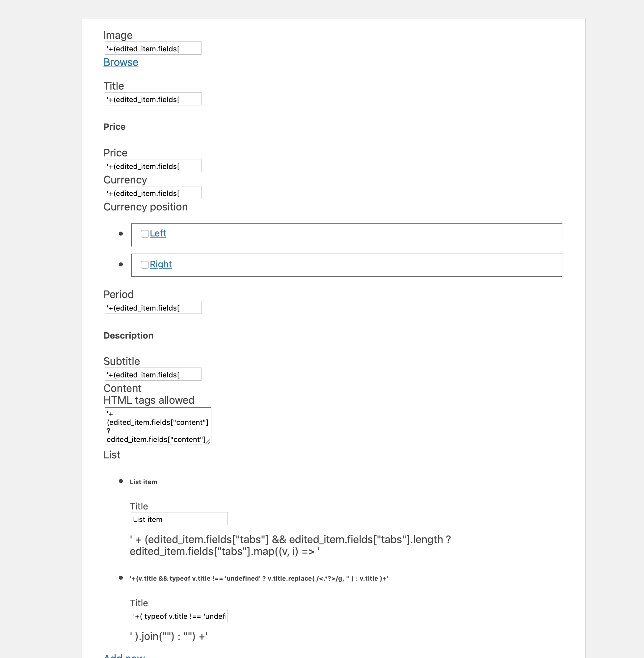Click the 'Content' label
The image size is (644, 658).
[122, 388]
